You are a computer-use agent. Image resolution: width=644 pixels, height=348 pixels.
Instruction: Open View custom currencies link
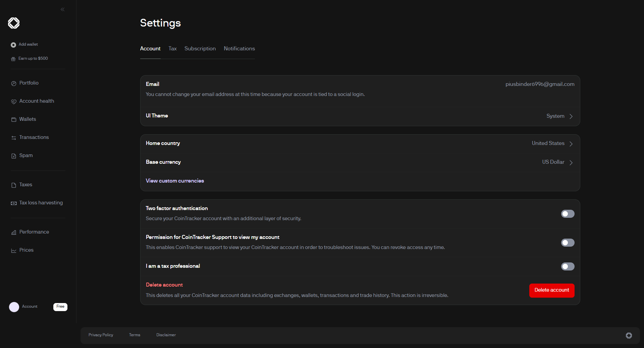[175, 181]
